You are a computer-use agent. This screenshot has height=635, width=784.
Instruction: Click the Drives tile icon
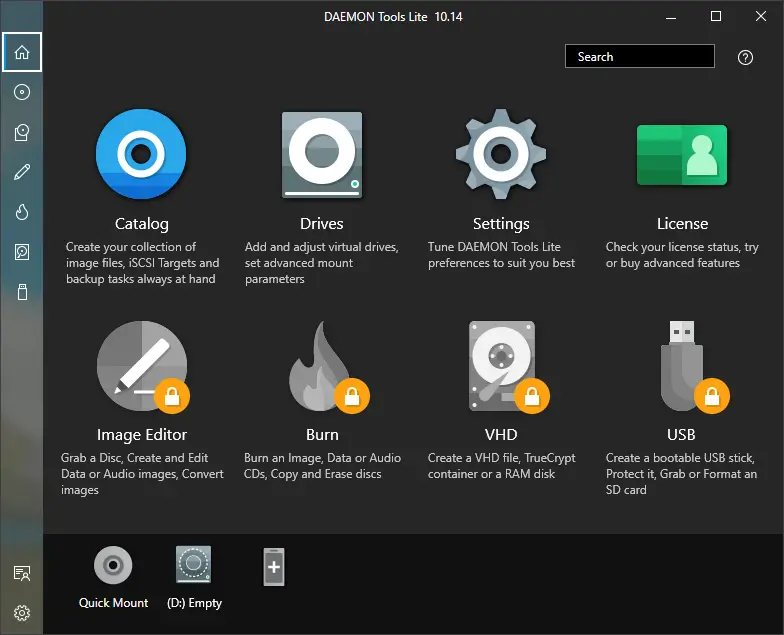click(322, 155)
